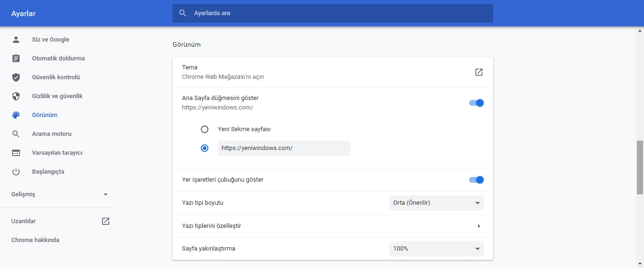The height and width of the screenshot is (268, 644).
Task: Click the Varsayılan tarayıcı window icon
Action: tap(16, 153)
